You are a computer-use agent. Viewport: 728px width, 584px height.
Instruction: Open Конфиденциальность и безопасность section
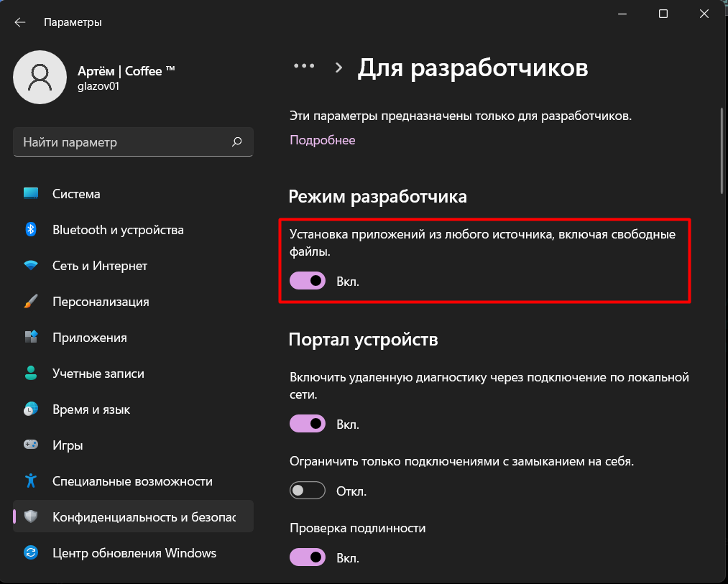(x=30, y=516)
